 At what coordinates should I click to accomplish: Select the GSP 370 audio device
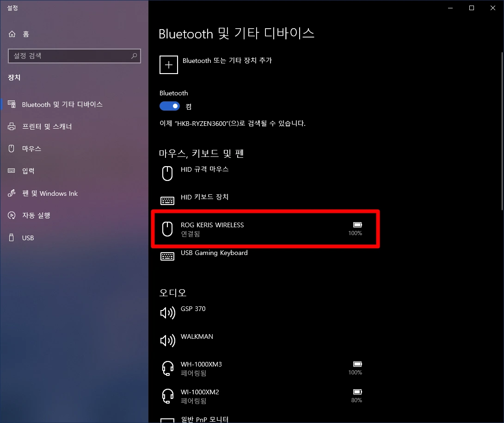[263, 312]
